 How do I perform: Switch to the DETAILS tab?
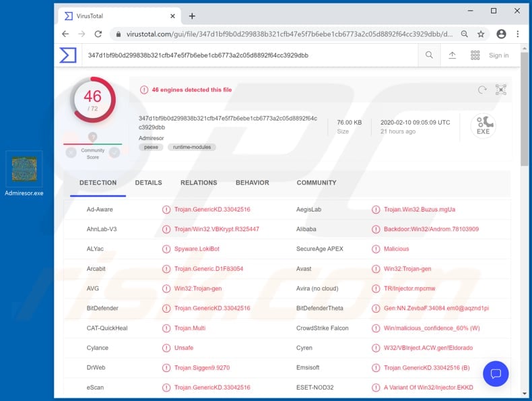[148, 183]
